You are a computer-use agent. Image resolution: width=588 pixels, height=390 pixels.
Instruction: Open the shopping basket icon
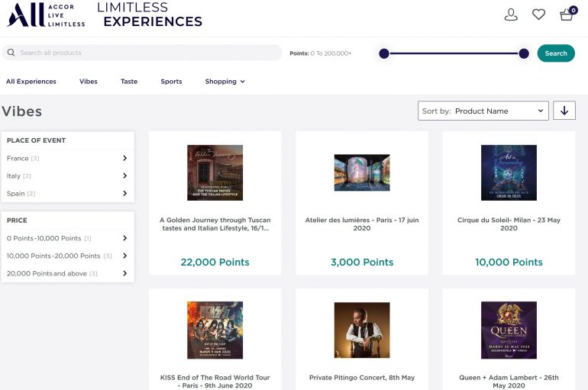click(566, 15)
